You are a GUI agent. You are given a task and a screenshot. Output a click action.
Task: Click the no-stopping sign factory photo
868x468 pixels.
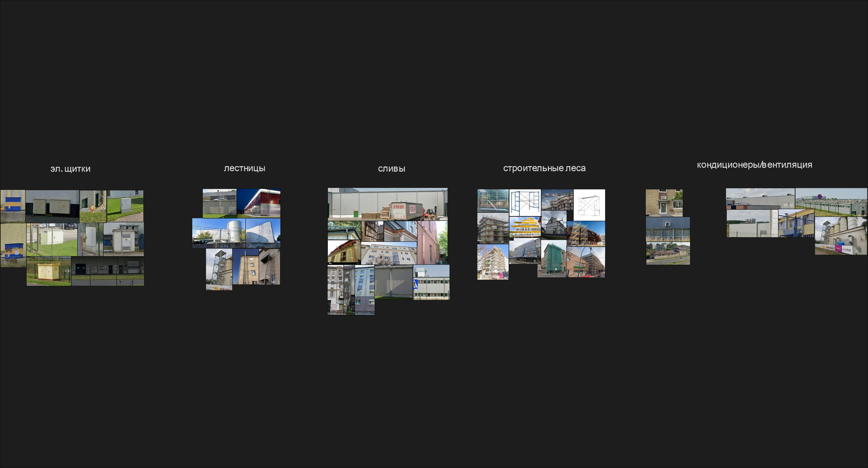[x=831, y=202]
